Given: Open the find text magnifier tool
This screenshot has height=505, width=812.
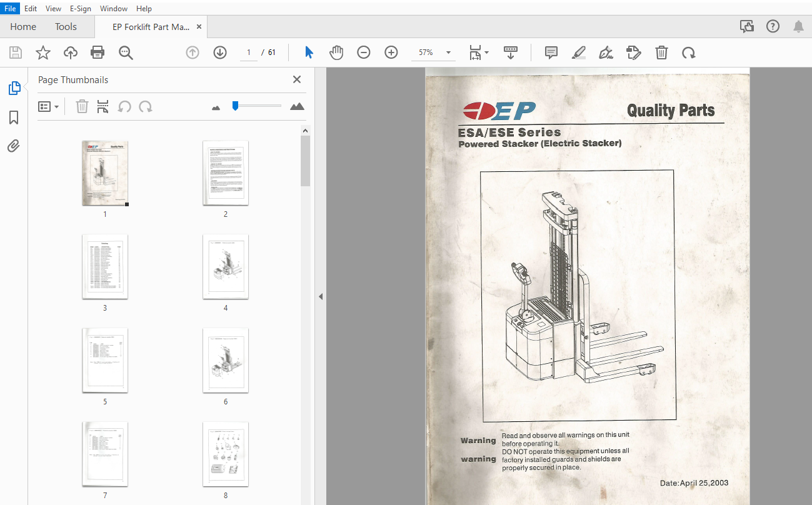Looking at the screenshot, I should pyautogui.click(x=126, y=52).
